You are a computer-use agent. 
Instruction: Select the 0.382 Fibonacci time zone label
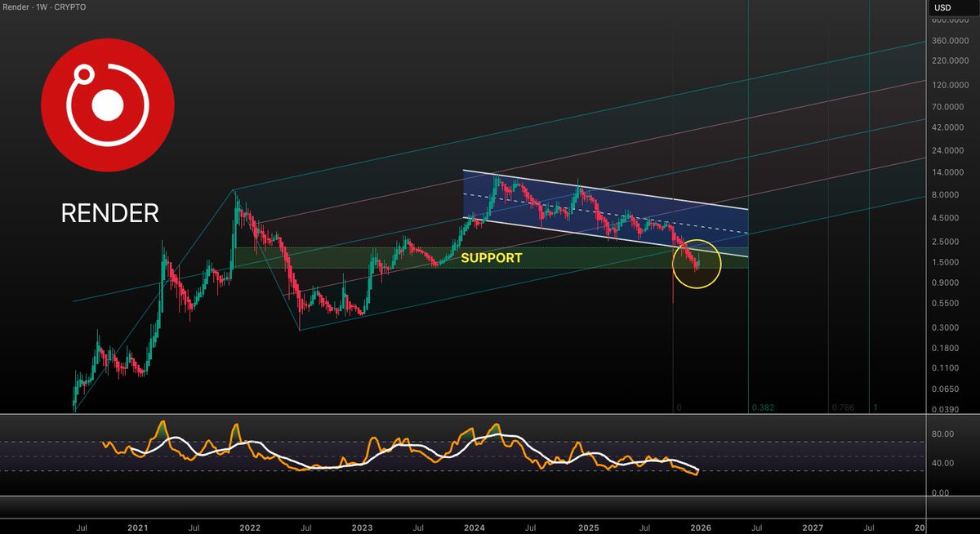coord(762,407)
